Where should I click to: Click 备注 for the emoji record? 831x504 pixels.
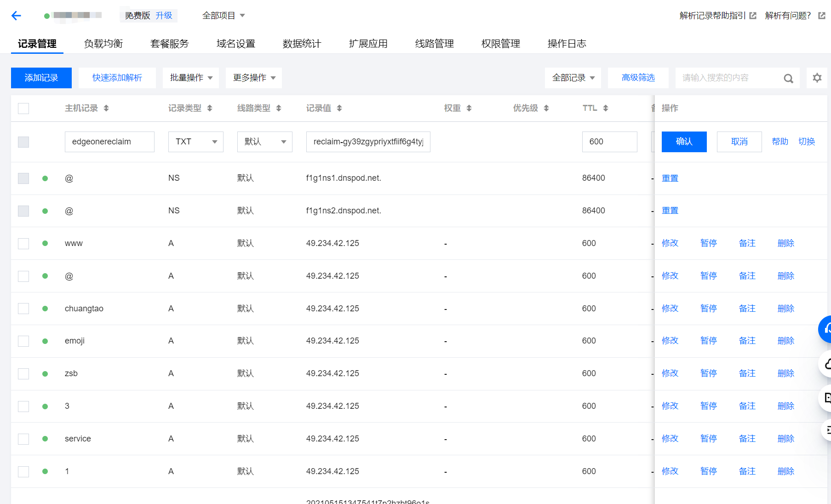[x=747, y=340]
